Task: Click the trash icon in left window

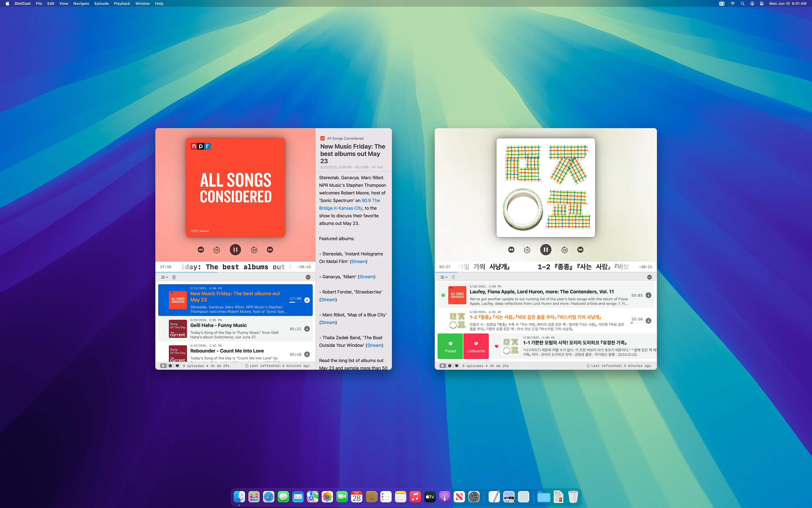Action: click(174, 277)
